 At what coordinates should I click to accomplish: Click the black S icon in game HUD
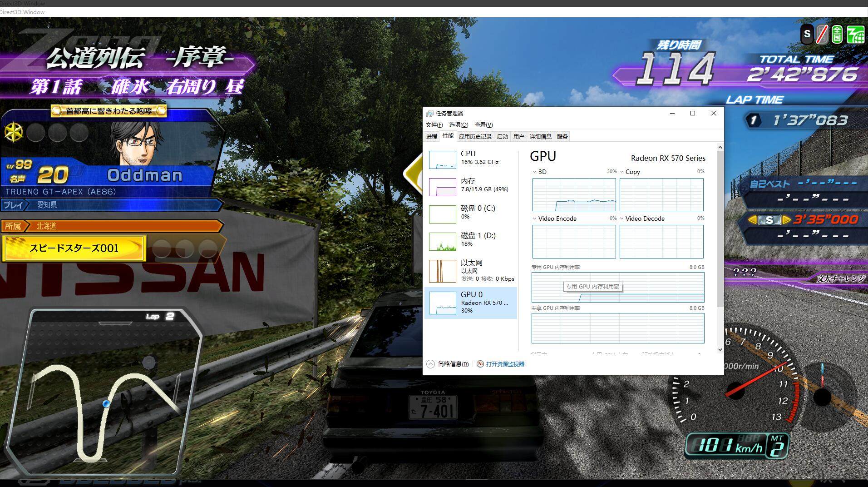coord(807,34)
